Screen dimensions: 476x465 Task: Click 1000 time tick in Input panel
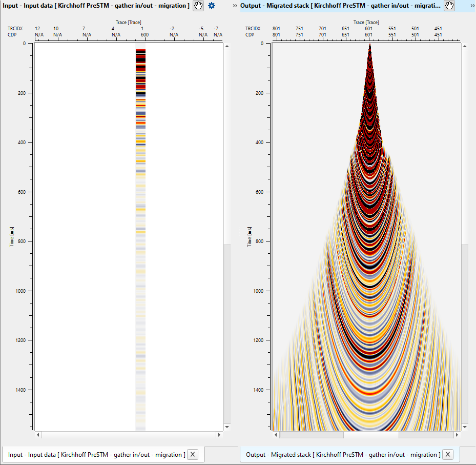[20, 291]
